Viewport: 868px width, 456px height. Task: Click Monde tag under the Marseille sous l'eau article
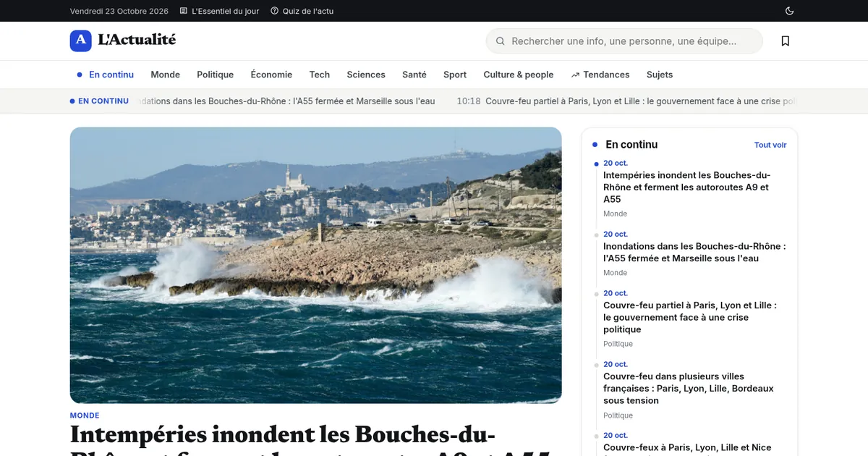click(x=616, y=273)
